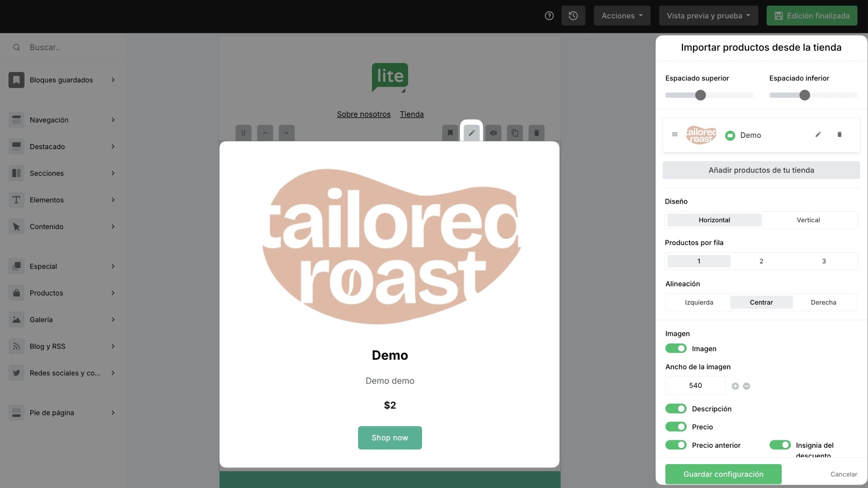Toggle the Imagen switch off

(x=676, y=348)
